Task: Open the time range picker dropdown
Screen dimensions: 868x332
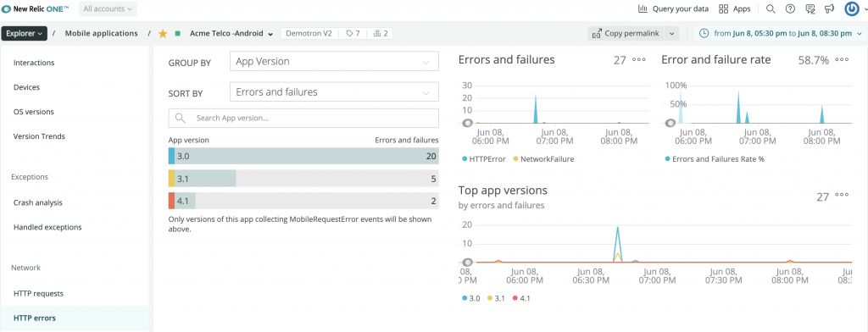Action: (780, 33)
